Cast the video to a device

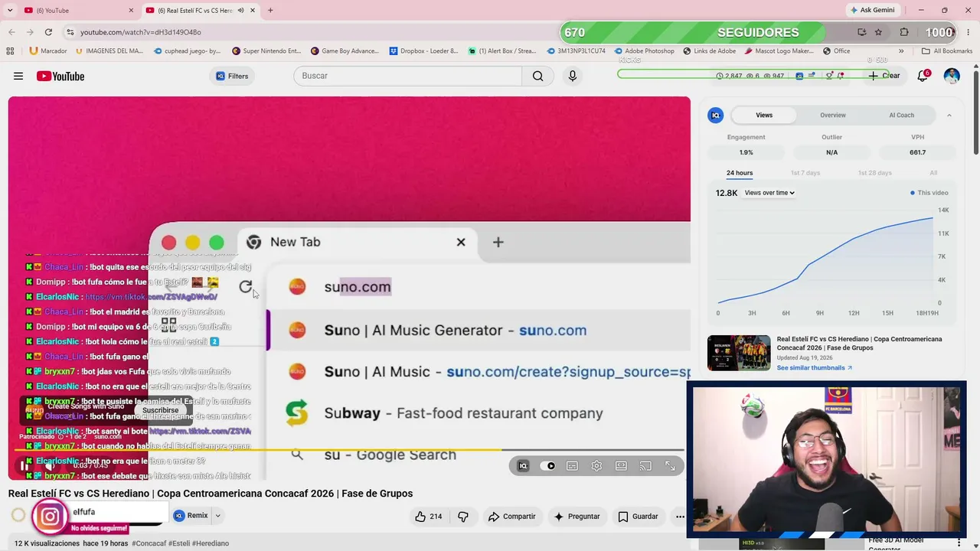coord(645,466)
